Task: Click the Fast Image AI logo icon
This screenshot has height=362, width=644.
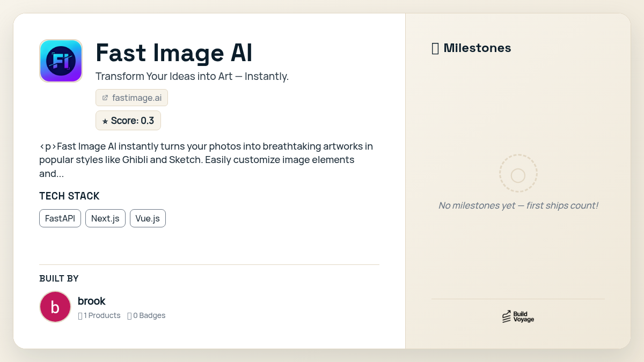Action: tap(61, 61)
